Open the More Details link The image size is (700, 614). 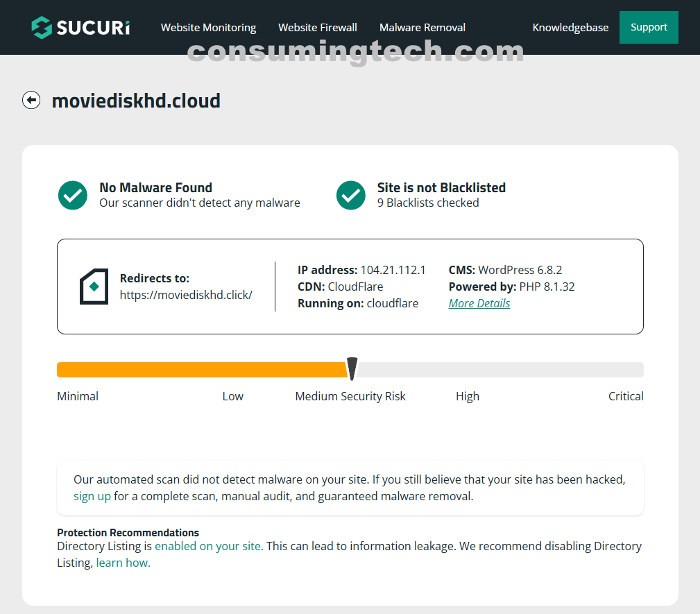(479, 303)
